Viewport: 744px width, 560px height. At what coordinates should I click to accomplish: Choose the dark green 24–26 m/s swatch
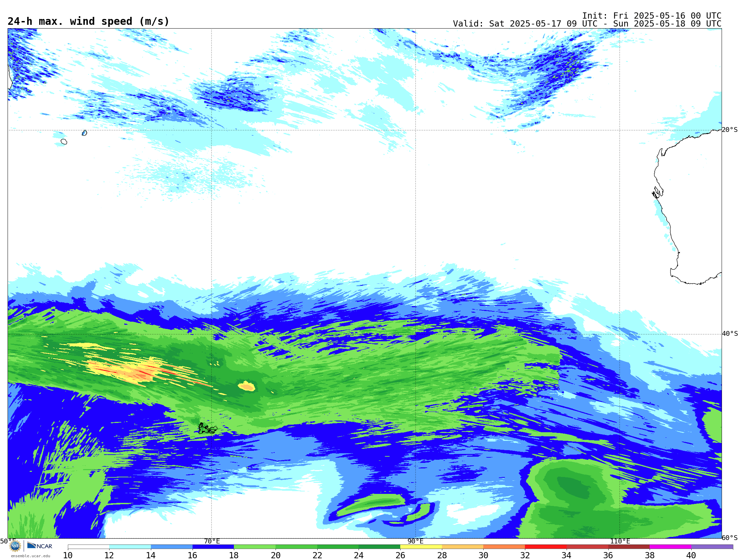point(379,547)
